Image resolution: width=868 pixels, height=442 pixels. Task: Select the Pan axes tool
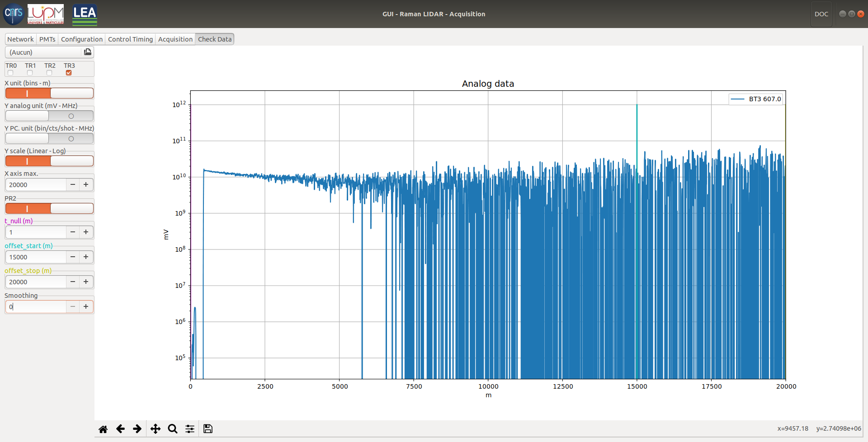(155, 429)
